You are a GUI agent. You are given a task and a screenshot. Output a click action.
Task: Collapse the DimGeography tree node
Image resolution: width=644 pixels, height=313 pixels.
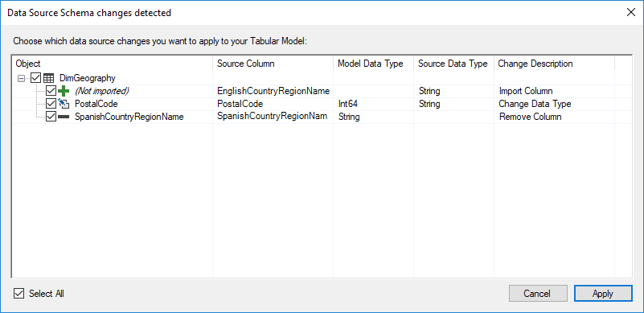pos(21,78)
